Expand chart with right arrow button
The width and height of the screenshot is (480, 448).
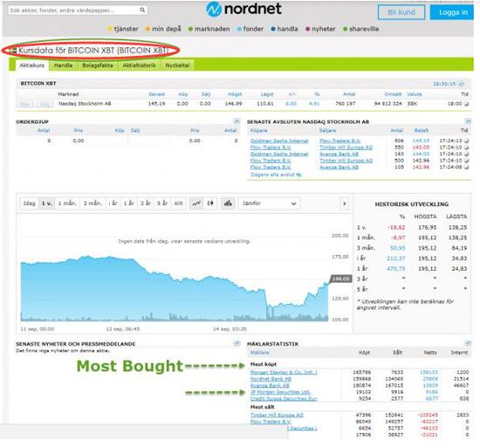[x=345, y=203]
